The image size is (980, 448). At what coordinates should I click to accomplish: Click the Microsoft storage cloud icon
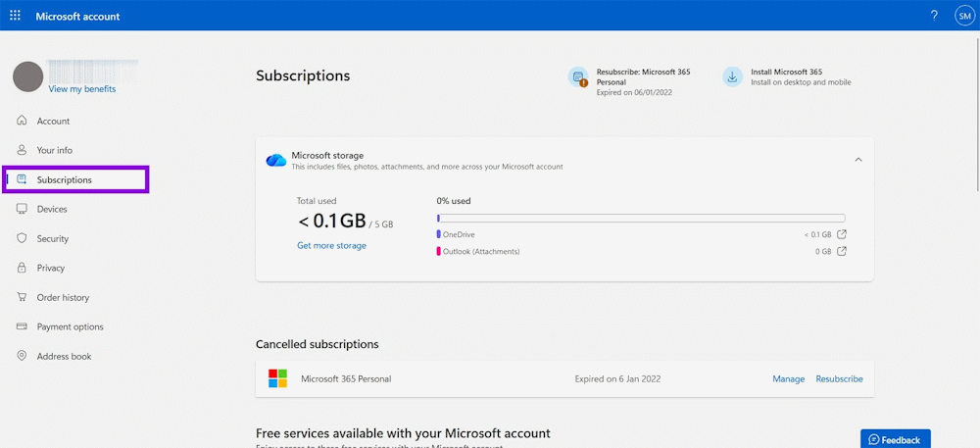[275, 160]
